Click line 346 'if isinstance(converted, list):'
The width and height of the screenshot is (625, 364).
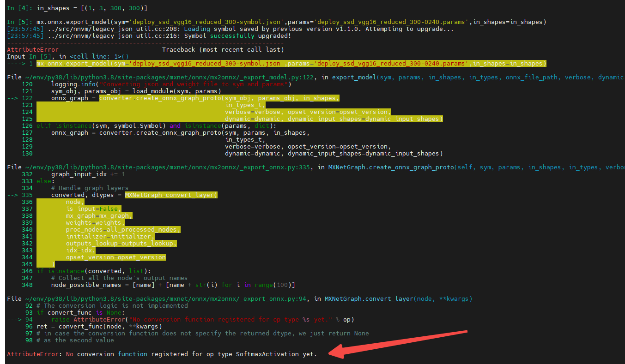point(94,271)
